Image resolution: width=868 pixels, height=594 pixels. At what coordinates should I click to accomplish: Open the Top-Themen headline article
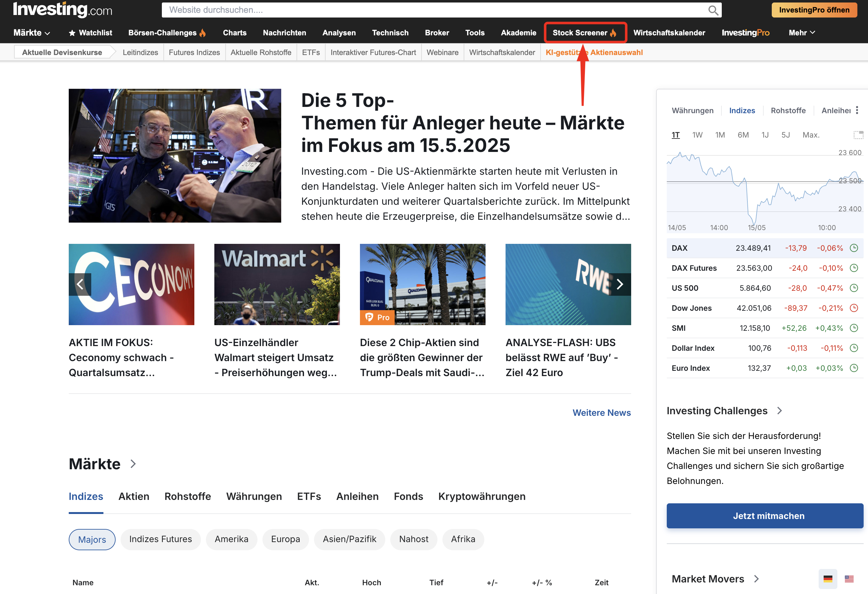[x=462, y=123]
